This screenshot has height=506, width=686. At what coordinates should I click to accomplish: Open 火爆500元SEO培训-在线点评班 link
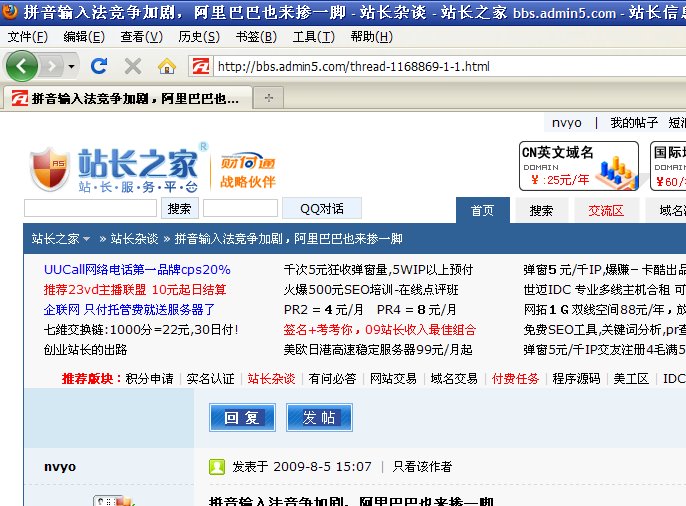tap(371, 290)
